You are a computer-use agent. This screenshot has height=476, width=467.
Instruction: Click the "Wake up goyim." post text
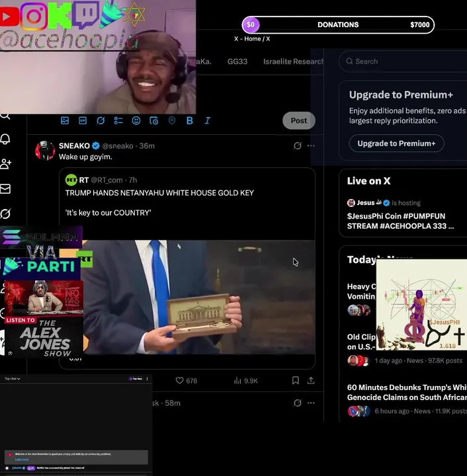(x=85, y=157)
